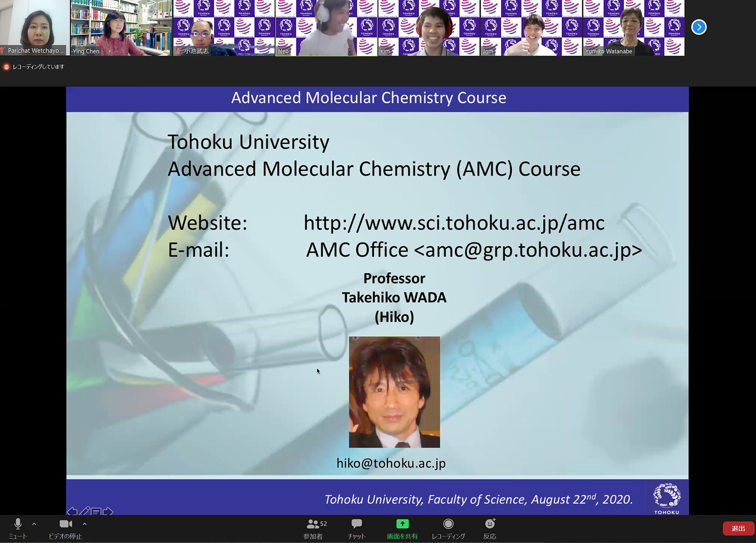Click the AMC website URL on slide
Viewport: 756px width, 543px height.
[454, 223]
